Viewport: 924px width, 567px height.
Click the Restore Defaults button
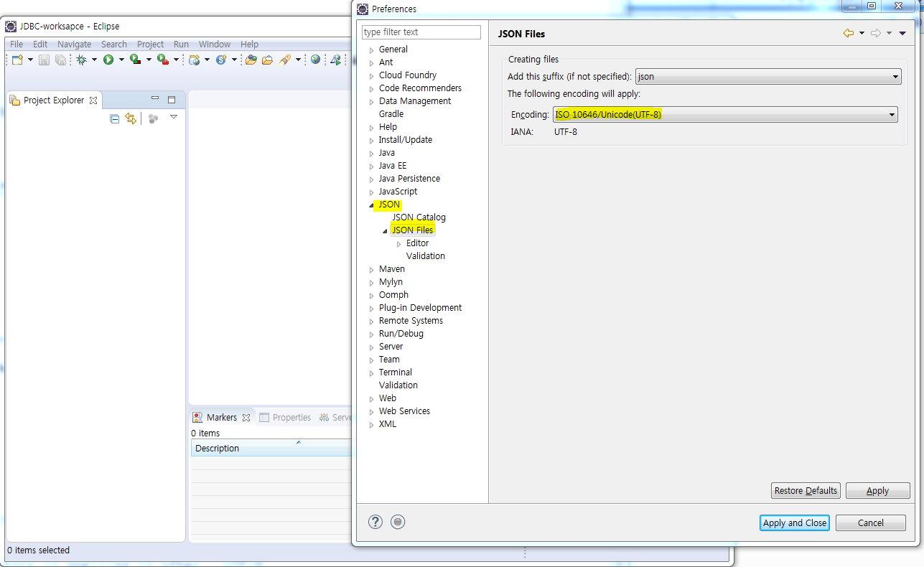click(806, 491)
